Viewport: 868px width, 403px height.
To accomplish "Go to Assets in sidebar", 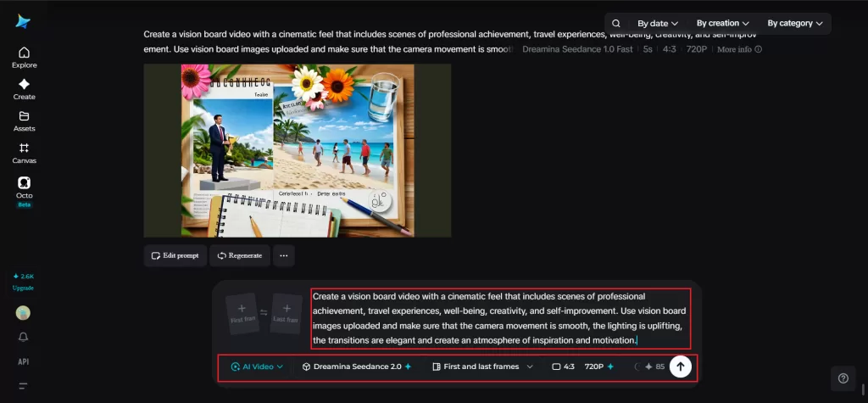I will [x=24, y=120].
